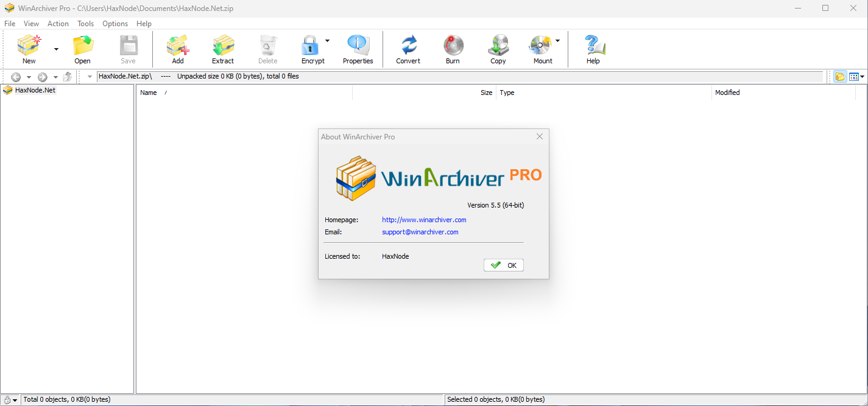Confirm the About dialog with OK
This screenshot has width=868, height=406.
point(504,265)
